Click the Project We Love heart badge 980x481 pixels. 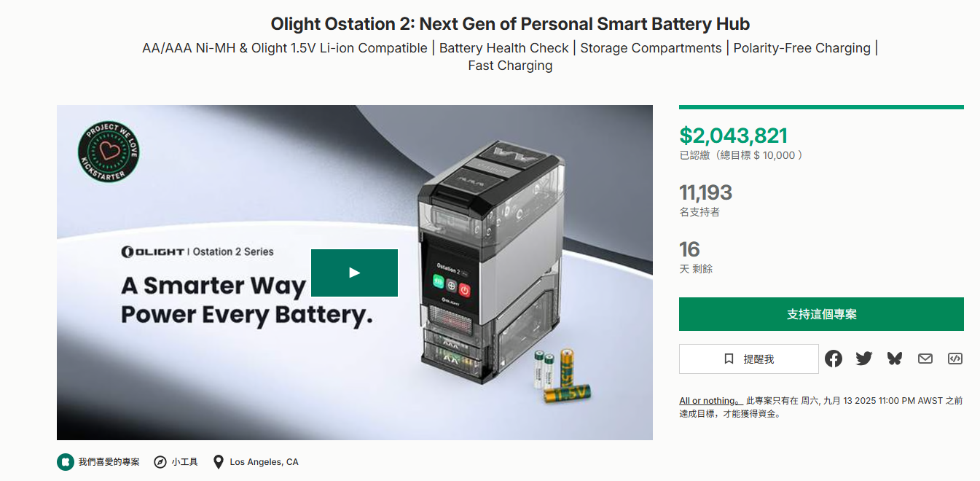108,152
